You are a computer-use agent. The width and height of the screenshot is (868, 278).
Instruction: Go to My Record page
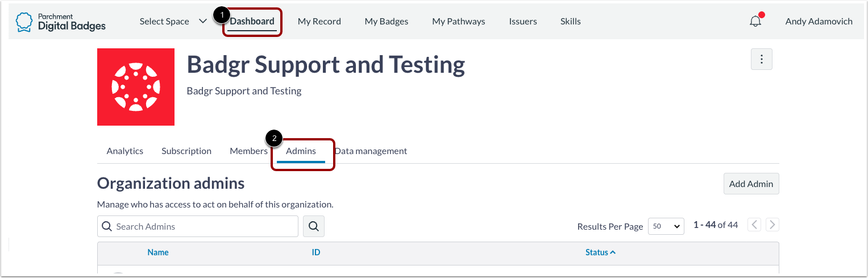[319, 22]
